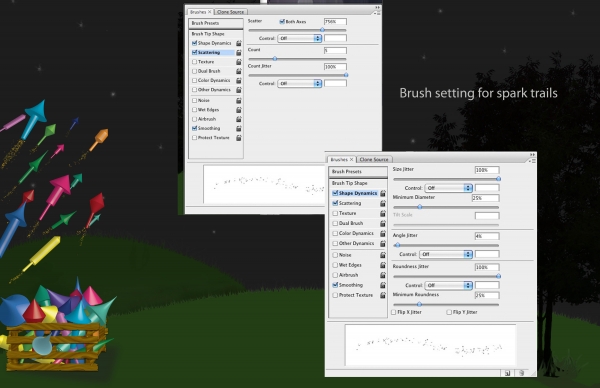
Task: Click lock icon beside Protect Texture in lower panel
Action: (382, 295)
